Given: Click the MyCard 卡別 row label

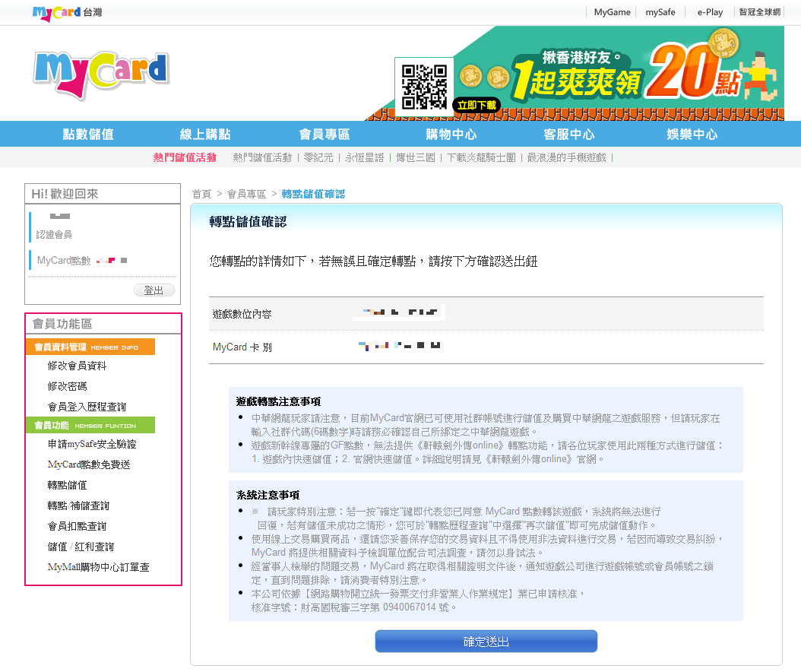Looking at the screenshot, I should tap(242, 347).
